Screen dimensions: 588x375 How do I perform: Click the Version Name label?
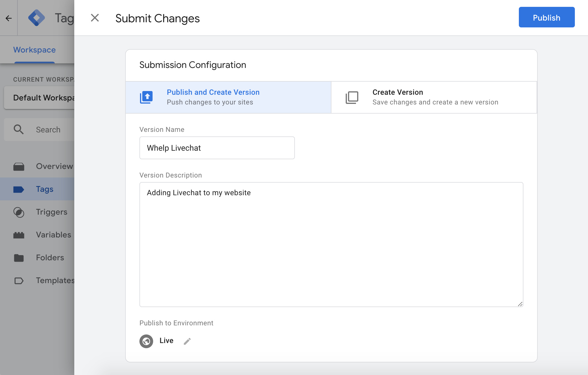162,130
